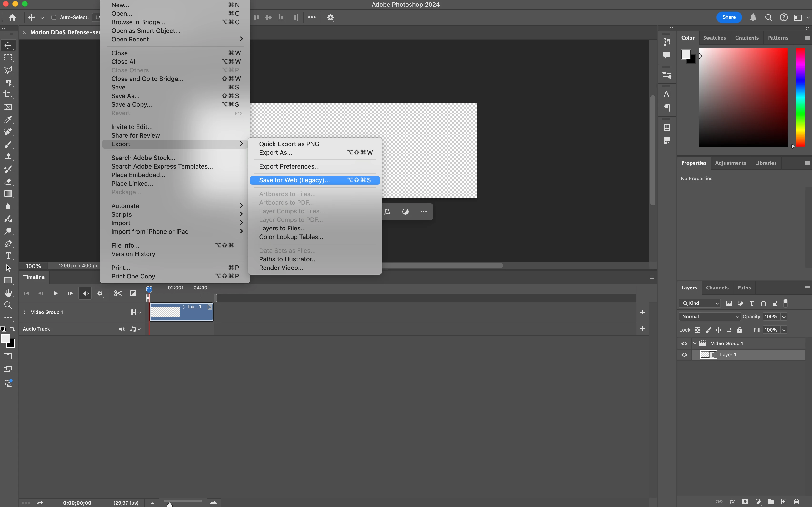The image size is (812, 507).
Task: Choose Render Video from the Export submenu
Action: pos(281,268)
